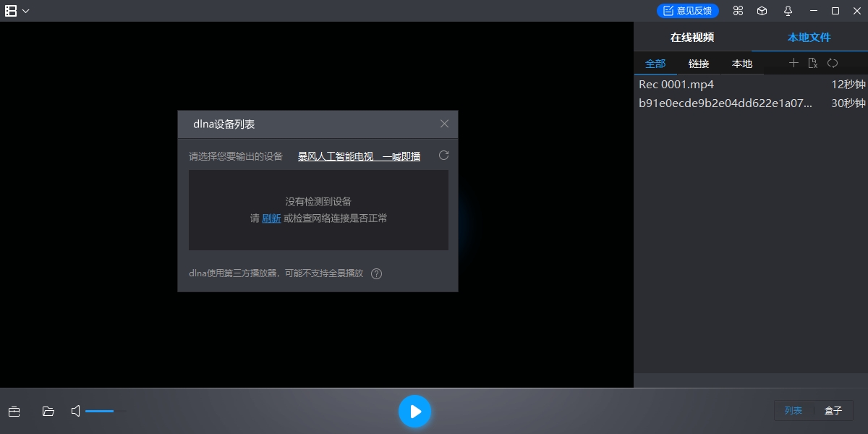
Task: Pin the player window on top
Action: coord(788,11)
